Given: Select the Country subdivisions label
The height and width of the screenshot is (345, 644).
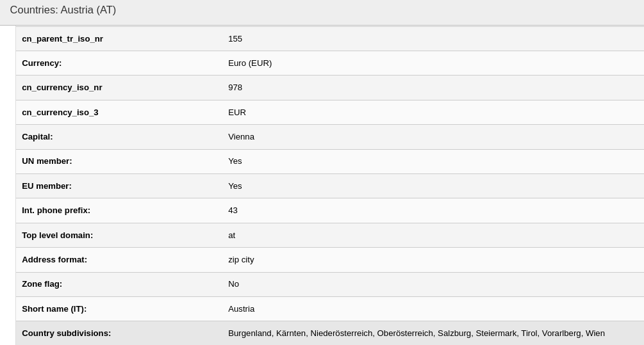Looking at the screenshot, I should [x=67, y=333].
